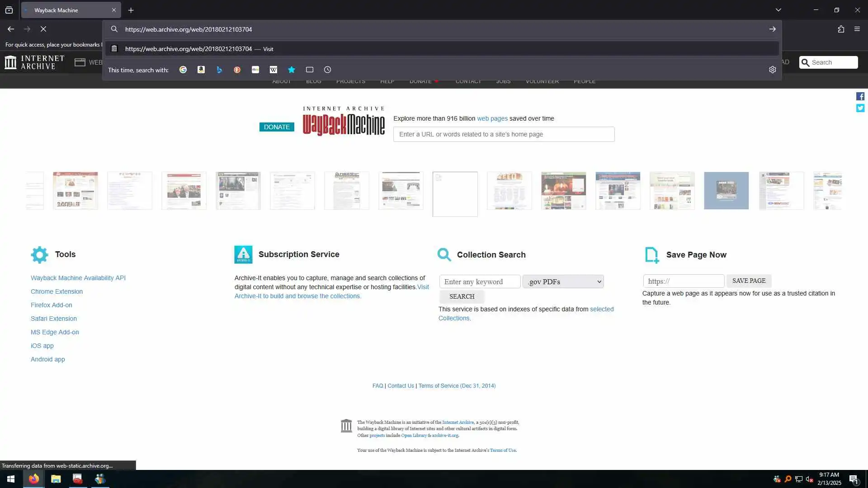Share page via Facebook icon

click(860, 96)
